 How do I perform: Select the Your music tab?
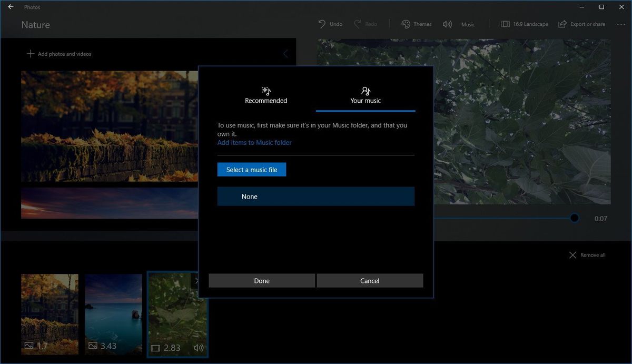[x=365, y=96]
